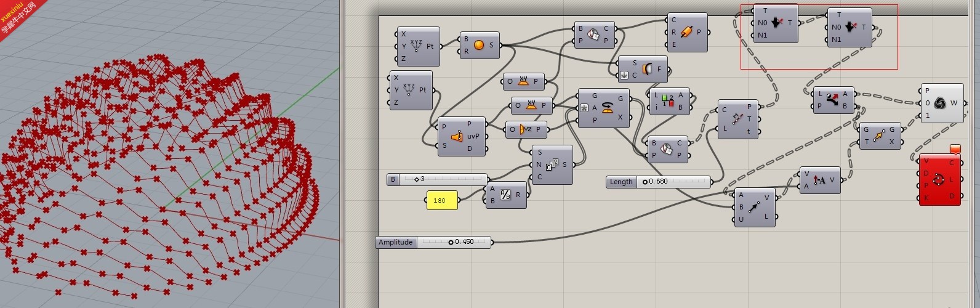The width and height of the screenshot is (980, 308).
Task: Click the Pipe component with C R E inputs
Action: [687, 32]
